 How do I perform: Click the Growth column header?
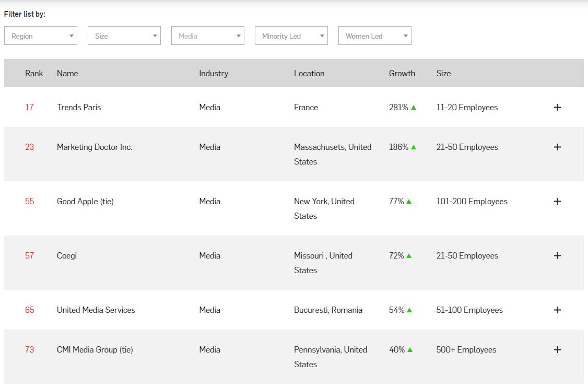pos(402,73)
